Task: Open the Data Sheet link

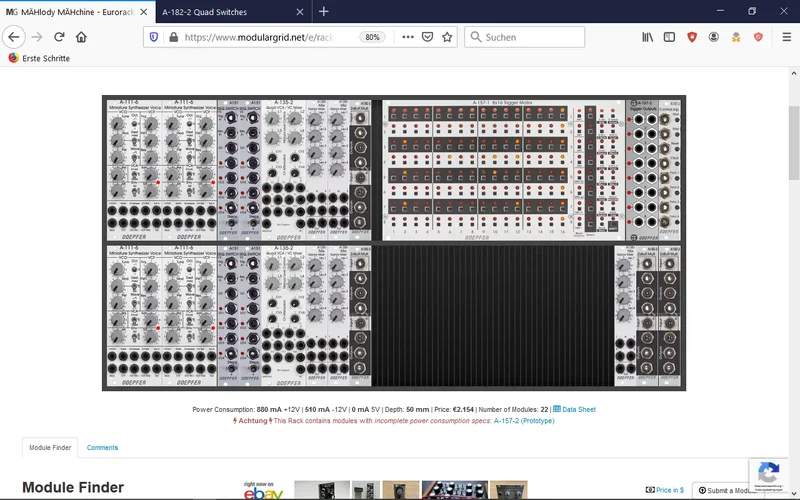Action: [579, 409]
